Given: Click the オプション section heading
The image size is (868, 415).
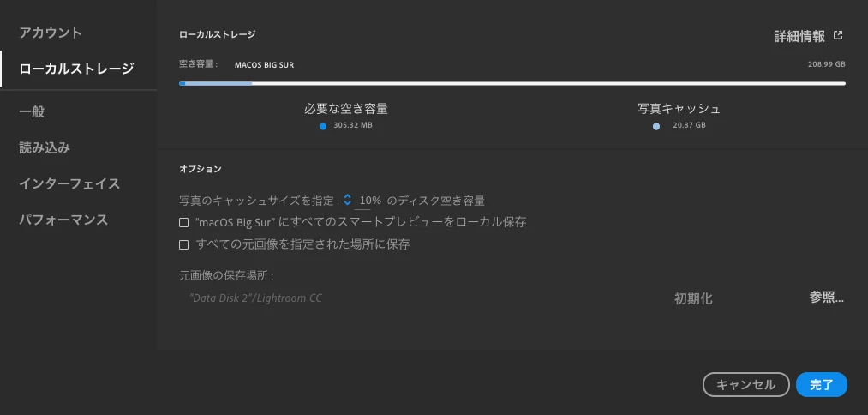Looking at the screenshot, I should tap(200, 169).
